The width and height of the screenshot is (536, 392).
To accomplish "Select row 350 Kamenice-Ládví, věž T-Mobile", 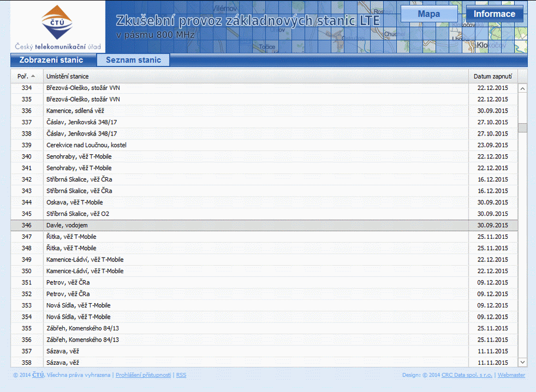I will (264, 271).
